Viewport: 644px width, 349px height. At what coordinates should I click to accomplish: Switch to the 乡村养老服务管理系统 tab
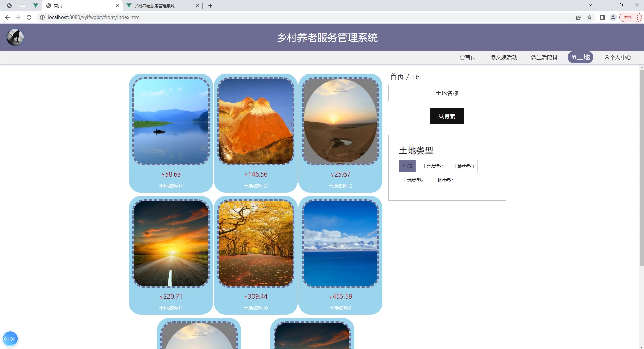pos(163,6)
